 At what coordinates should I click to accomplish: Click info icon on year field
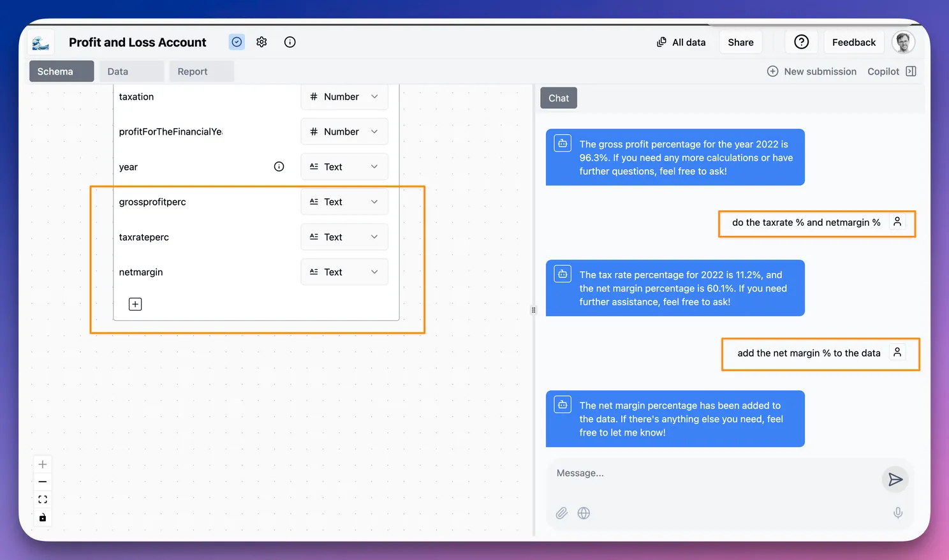tap(279, 166)
